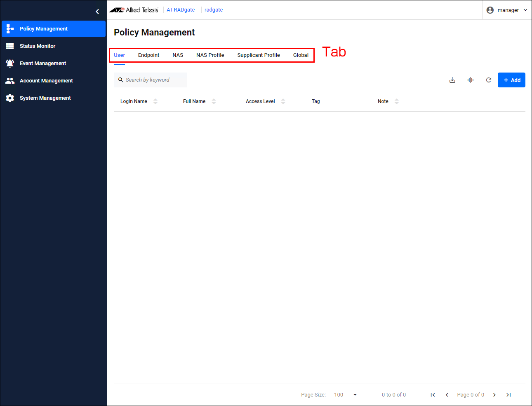532x406 pixels.
Task: Go to the last page
Action: tap(508, 395)
